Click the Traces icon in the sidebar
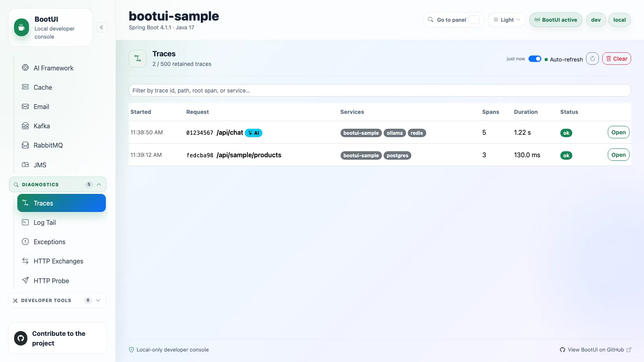The image size is (644, 362). pyautogui.click(x=25, y=203)
